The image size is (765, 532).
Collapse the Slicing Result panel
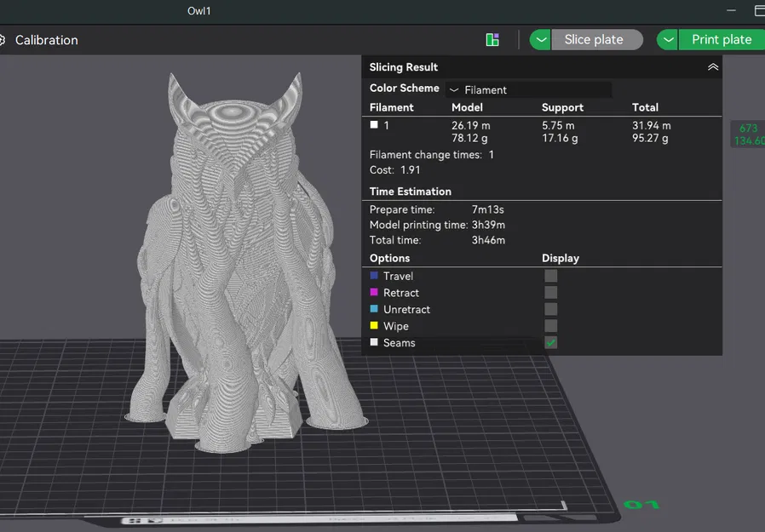point(714,66)
